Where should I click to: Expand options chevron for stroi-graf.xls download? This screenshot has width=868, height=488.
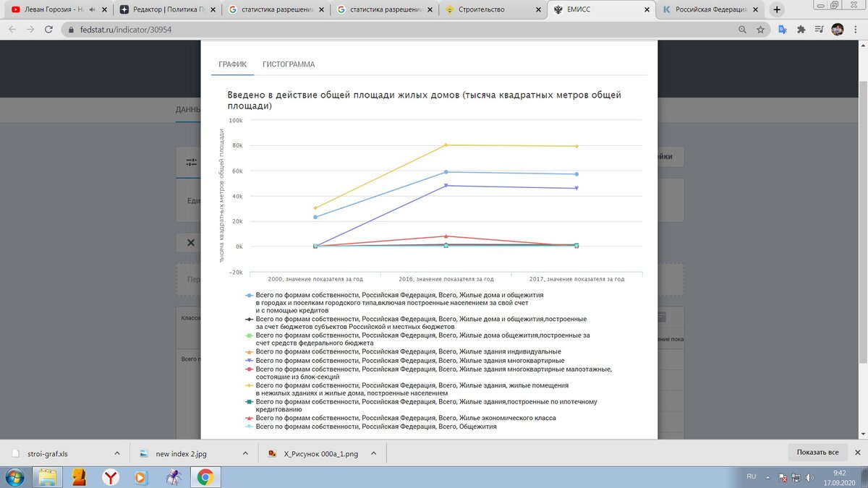117,453
